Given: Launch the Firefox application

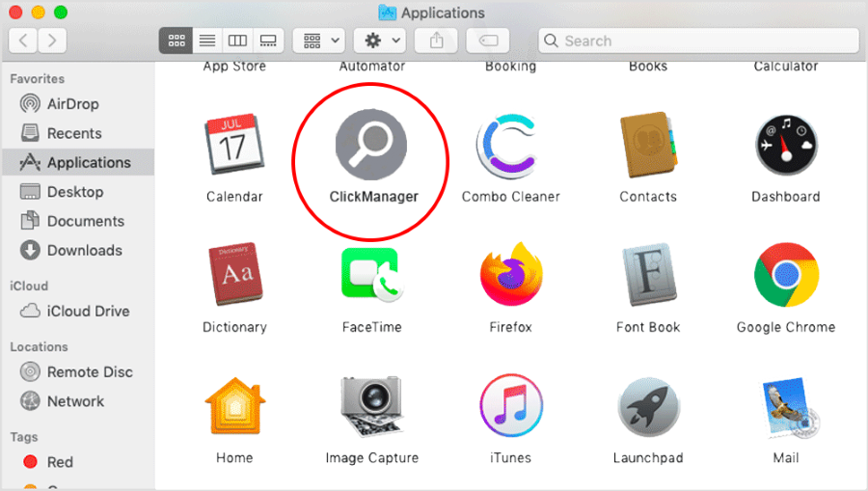Looking at the screenshot, I should coord(510,275).
